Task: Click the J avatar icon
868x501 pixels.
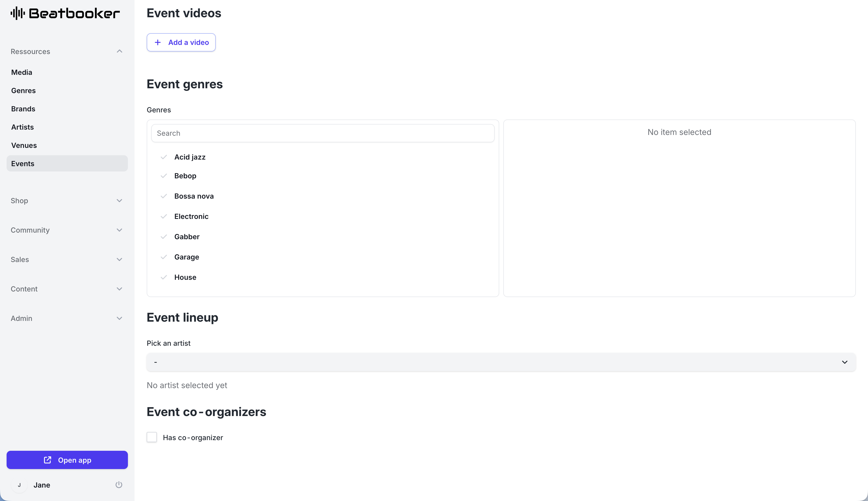Action: pos(19,485)
